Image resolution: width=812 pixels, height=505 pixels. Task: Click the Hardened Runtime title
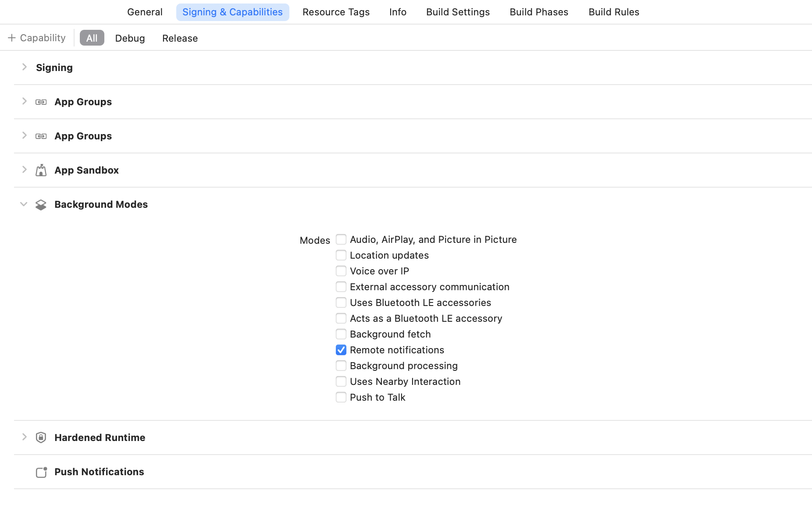(x=100, y=437)
